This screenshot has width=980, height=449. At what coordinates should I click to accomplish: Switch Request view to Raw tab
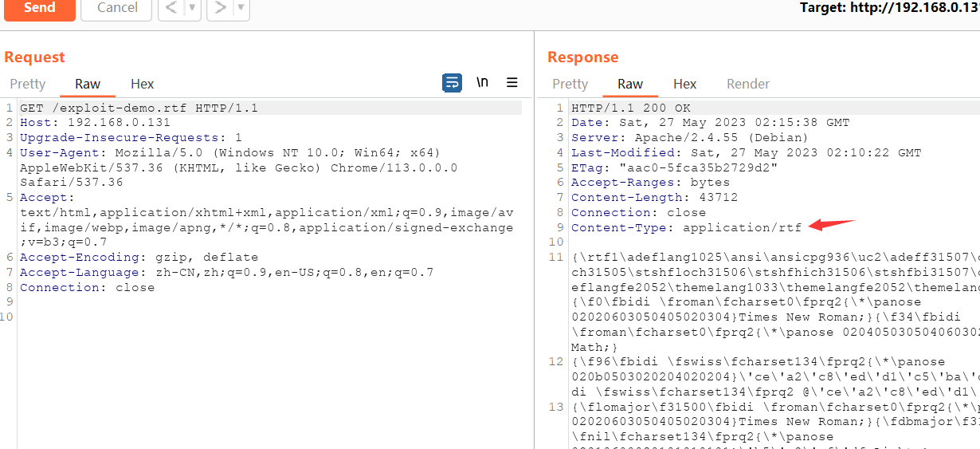point(88,84)
